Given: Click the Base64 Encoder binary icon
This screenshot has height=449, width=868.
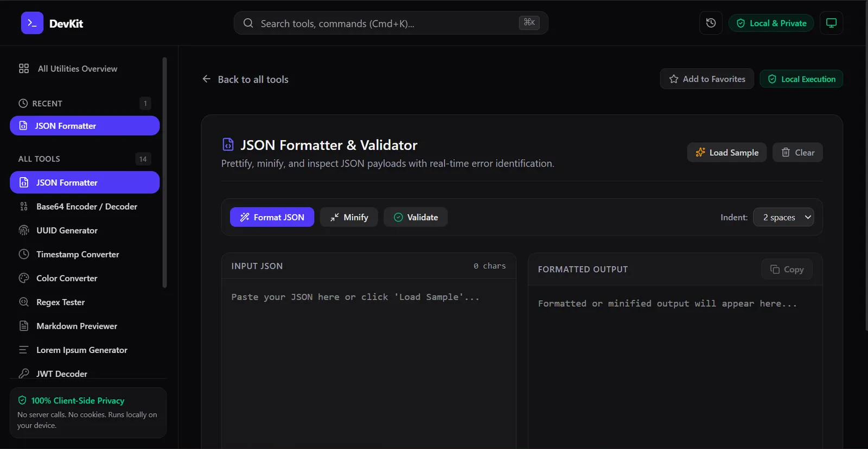Looking at the screenshot, I should (x=24, y=206).
